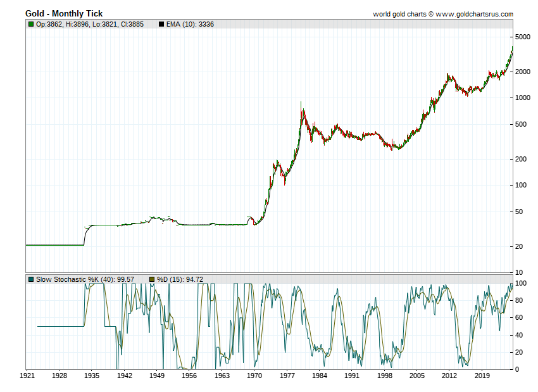Click the goldchartsrus.com attribution text
The height and width of the screenshot is (392, 538).
443,14
